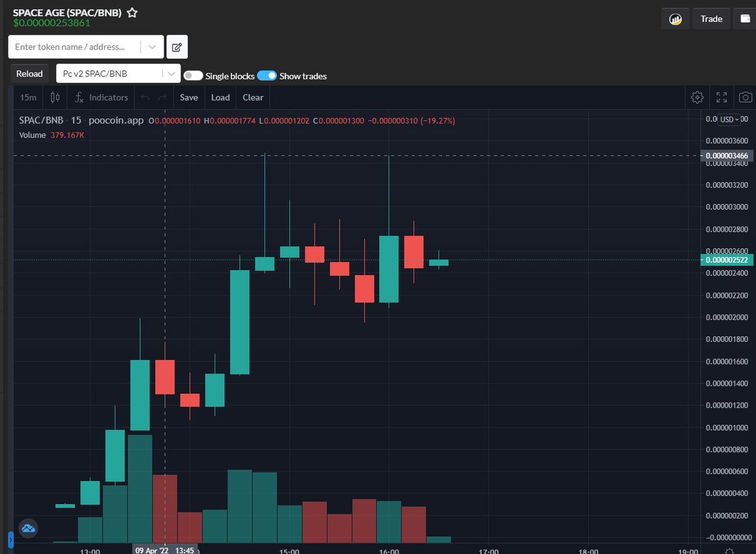Click the $0.00000253861 price text

52,23
